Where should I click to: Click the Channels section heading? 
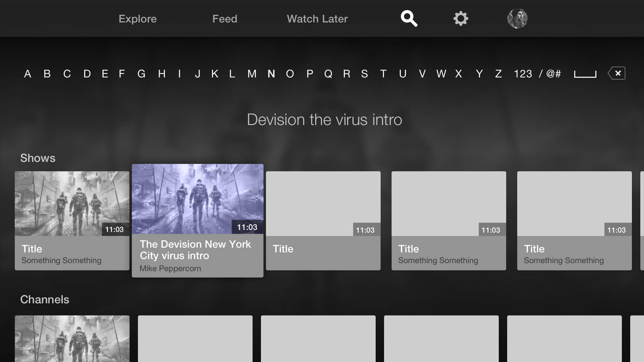pyautogui.click(x=45, y=299)
